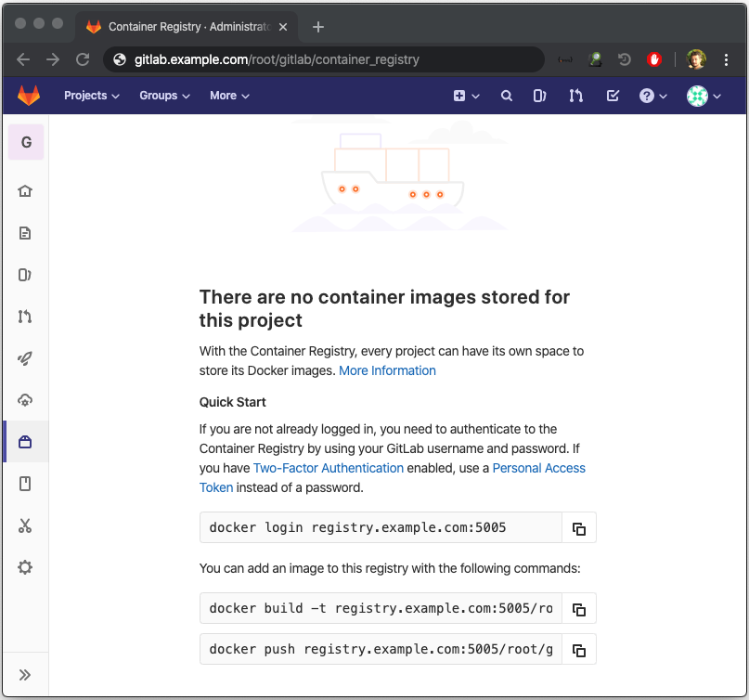Open the CI/CD pipelines section

tap(25, 358)
